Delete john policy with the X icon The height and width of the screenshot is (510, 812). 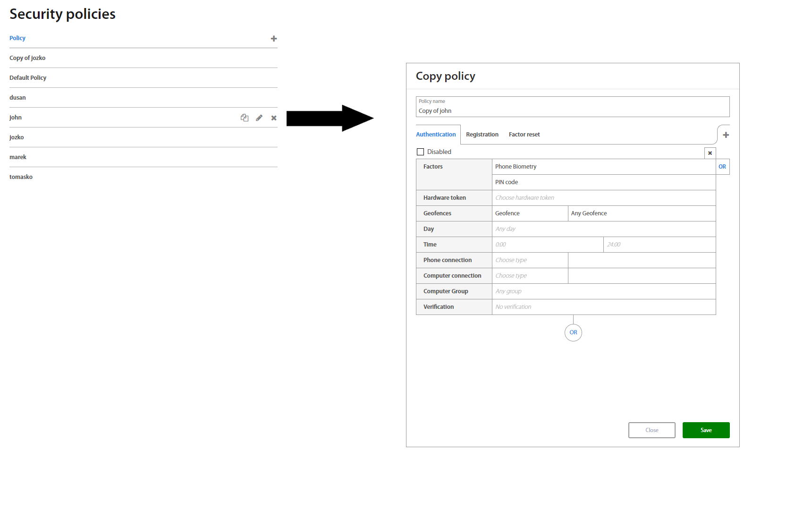[x=274, y=118]
